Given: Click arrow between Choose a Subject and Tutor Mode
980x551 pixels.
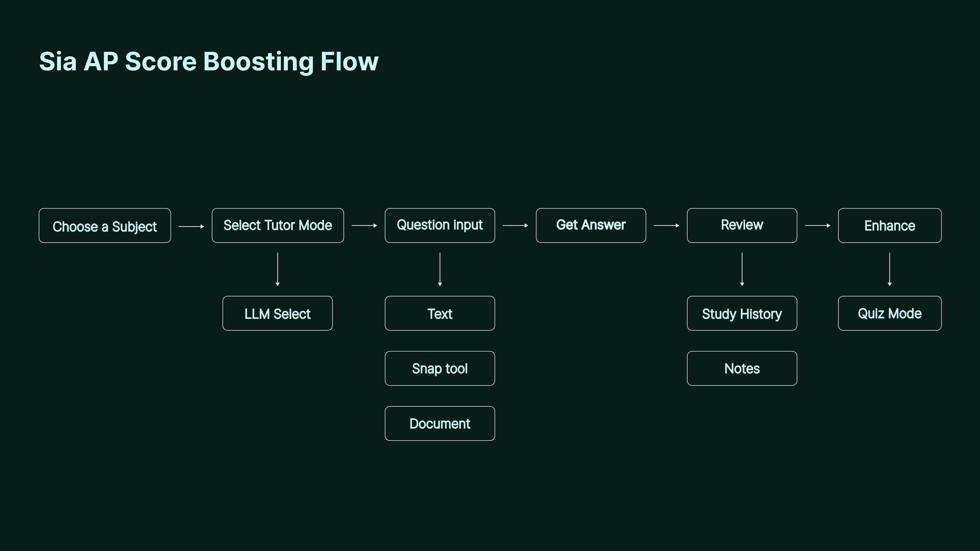Looking at the screenshot, I should (191, 226).
